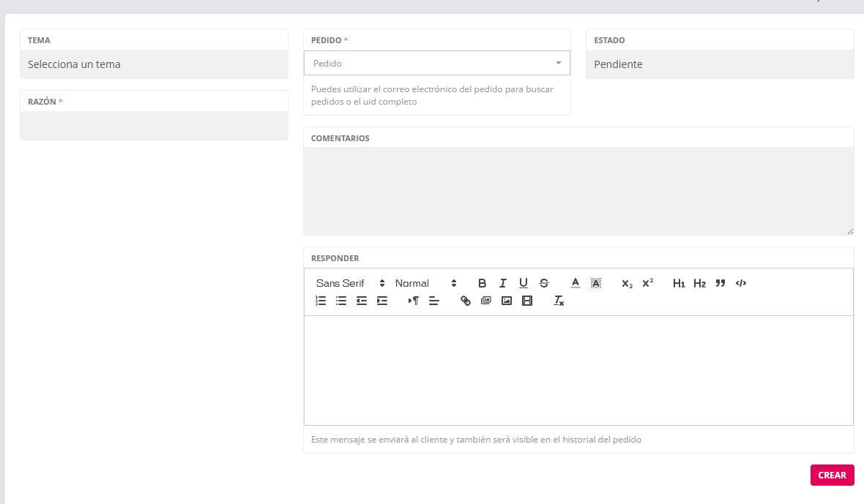The width and height of the screenshot is (864, 504).
Task: Insert a link with the chain icon
Action: coord(466,301)
